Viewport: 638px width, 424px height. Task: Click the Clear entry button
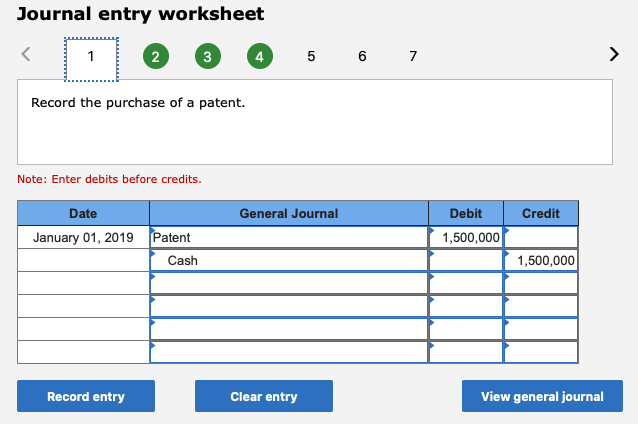[x=264, y=396]
